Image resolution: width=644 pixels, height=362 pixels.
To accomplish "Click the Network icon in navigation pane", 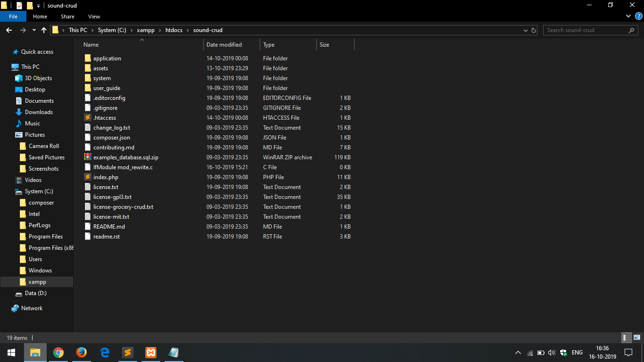I will (15, 308).
